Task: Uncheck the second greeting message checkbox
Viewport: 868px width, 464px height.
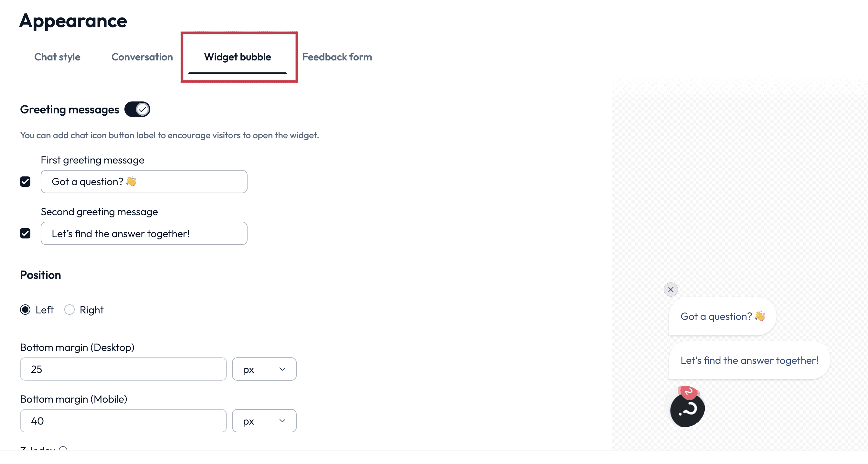Action: pos(25,233)
